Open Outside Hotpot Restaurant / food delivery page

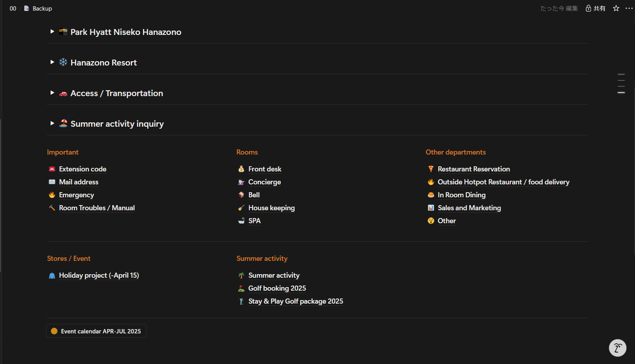[503, 182]
